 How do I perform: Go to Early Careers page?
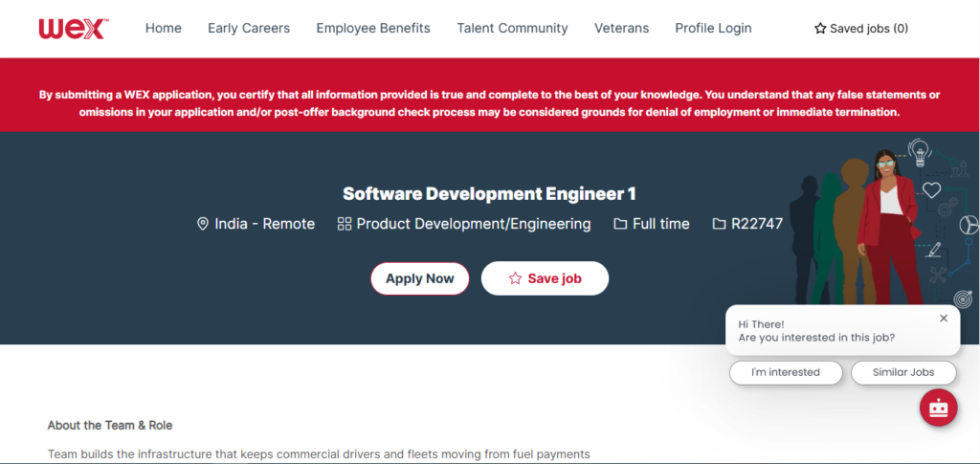pyautogui.click(x=249, y=28)
